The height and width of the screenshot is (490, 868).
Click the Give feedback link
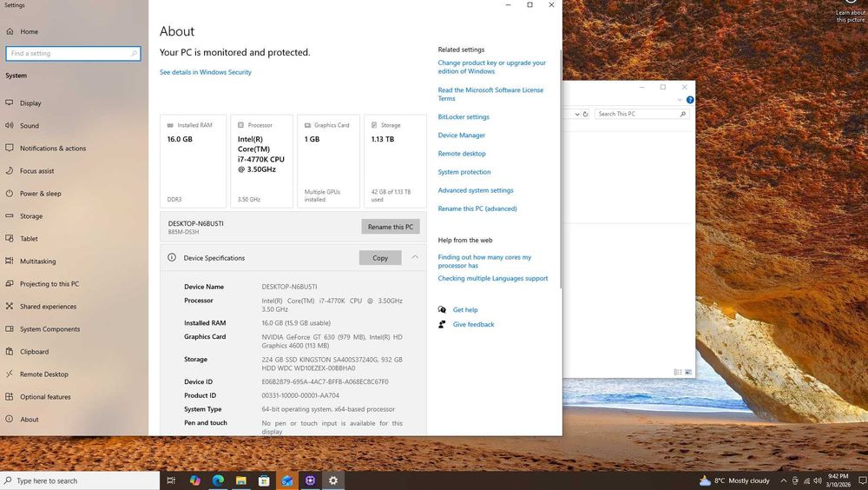473,324
